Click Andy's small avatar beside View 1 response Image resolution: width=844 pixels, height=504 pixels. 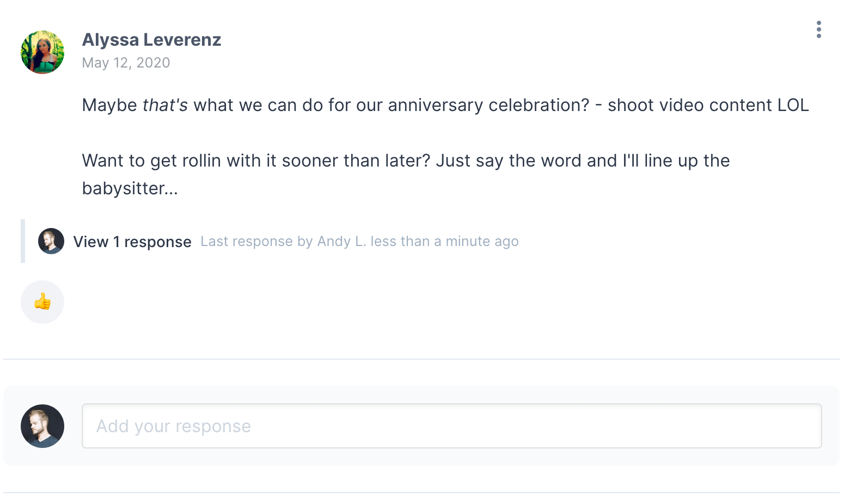(51, 241)
